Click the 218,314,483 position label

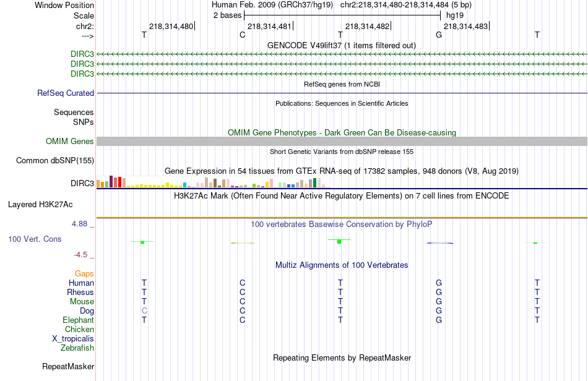coord(465,26)
